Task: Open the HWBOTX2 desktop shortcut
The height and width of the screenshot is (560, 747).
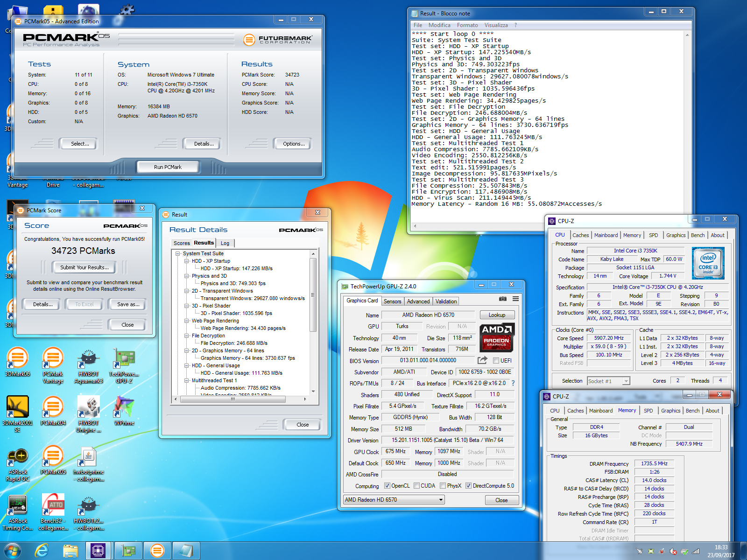Action: [x=88, y=512]
